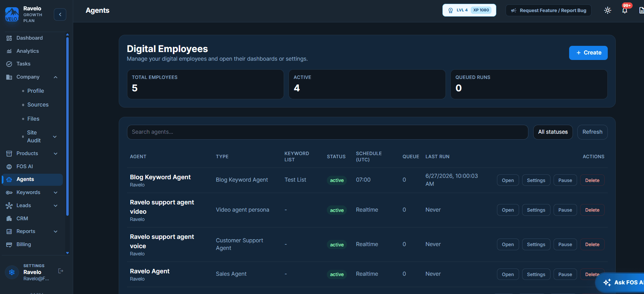Open notifications bell with 99+ badge
This screenshot has width=644, height=294.
[x=625, y=10]
